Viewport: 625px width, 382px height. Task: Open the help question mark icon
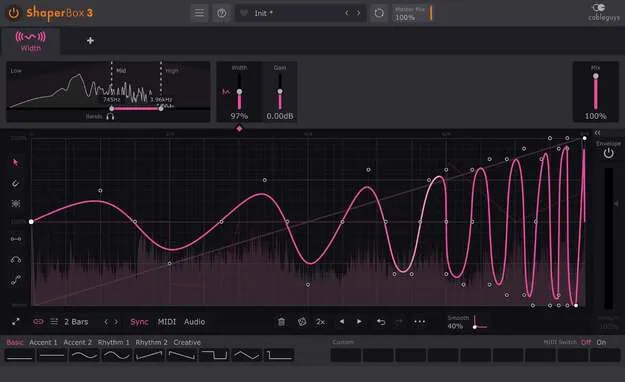pos(222,13)
